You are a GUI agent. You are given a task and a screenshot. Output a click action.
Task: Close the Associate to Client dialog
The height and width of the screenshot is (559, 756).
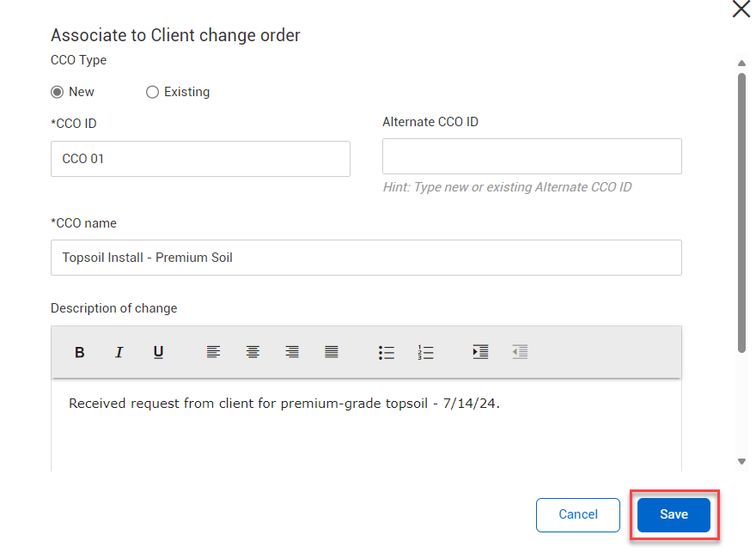[x=741, y=9]
